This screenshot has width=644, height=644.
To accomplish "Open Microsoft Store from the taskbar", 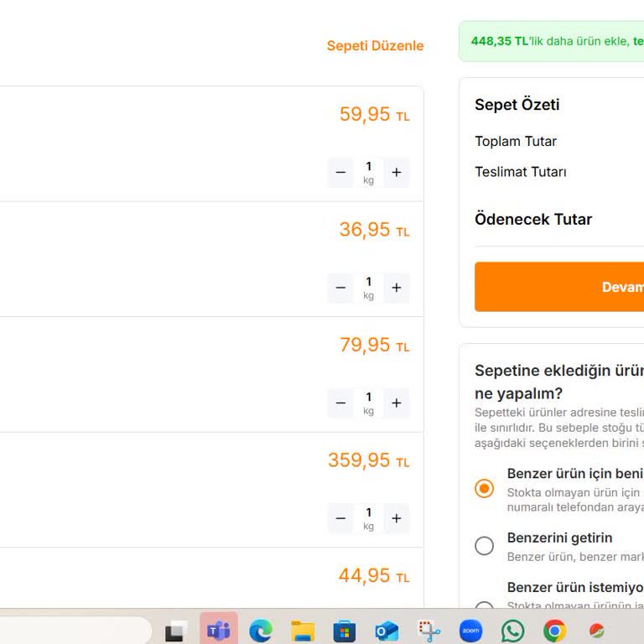I will pos(345,631).
